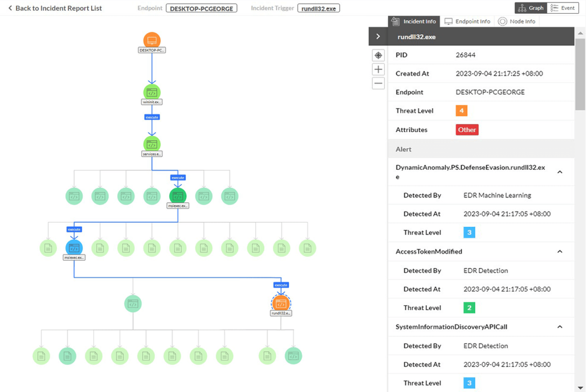
Task: Switch to Graph view
Action: pyautogui.click(x=531, y=8)
